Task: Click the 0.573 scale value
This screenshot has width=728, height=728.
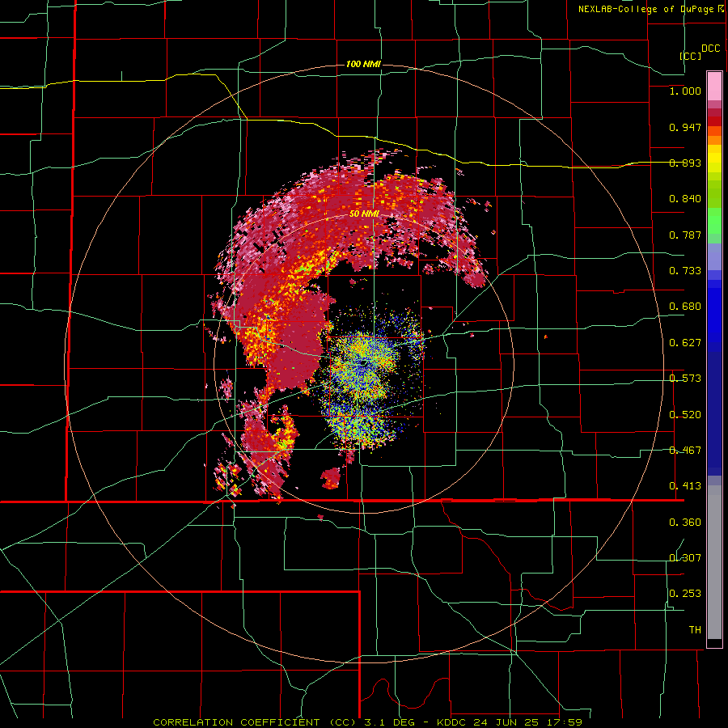Action: coord(685,379)
